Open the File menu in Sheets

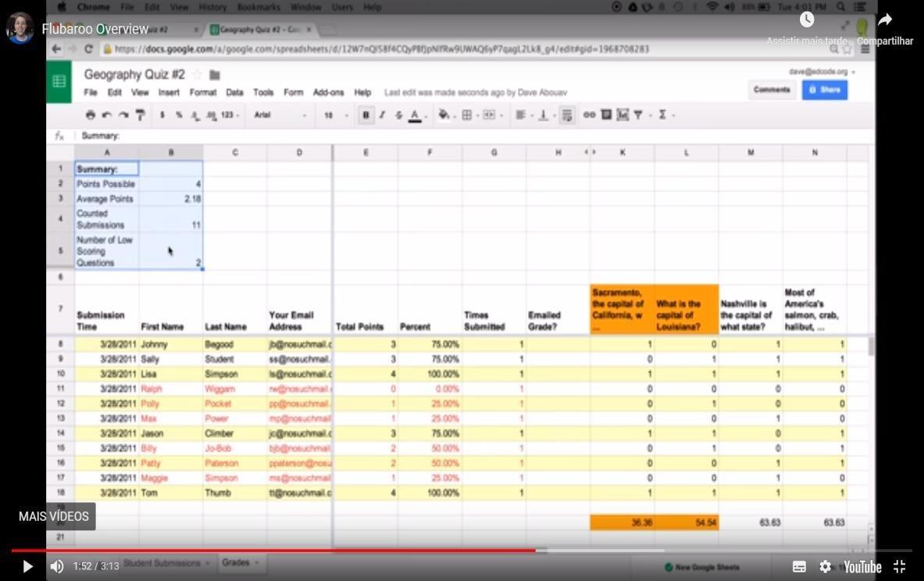[x=90, y=92]
